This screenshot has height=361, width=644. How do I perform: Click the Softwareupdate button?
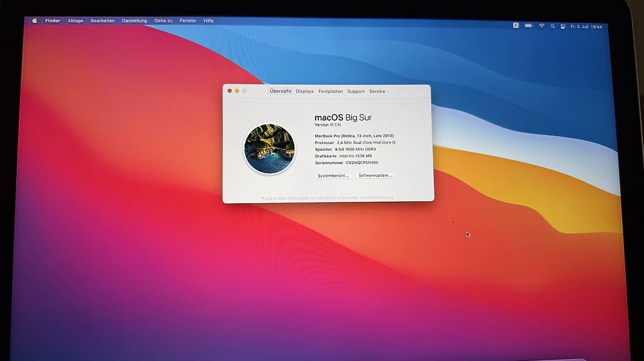click(x=375, y=175)
